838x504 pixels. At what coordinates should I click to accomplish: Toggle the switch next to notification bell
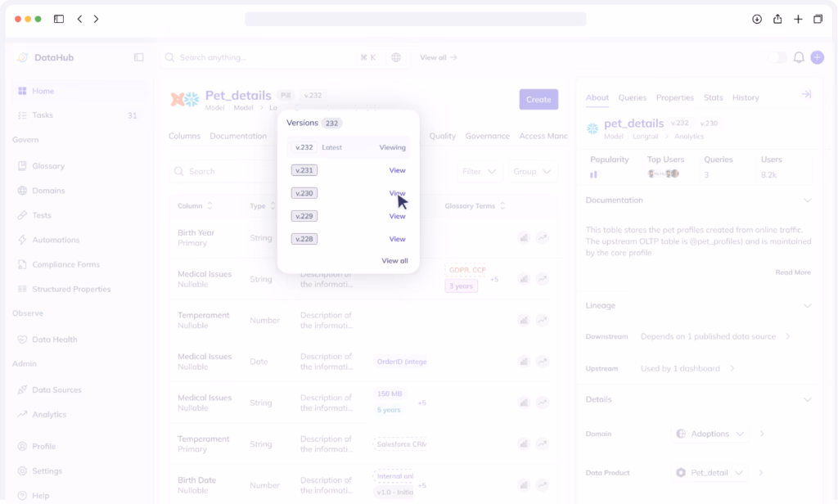click(x=777, y=57)
